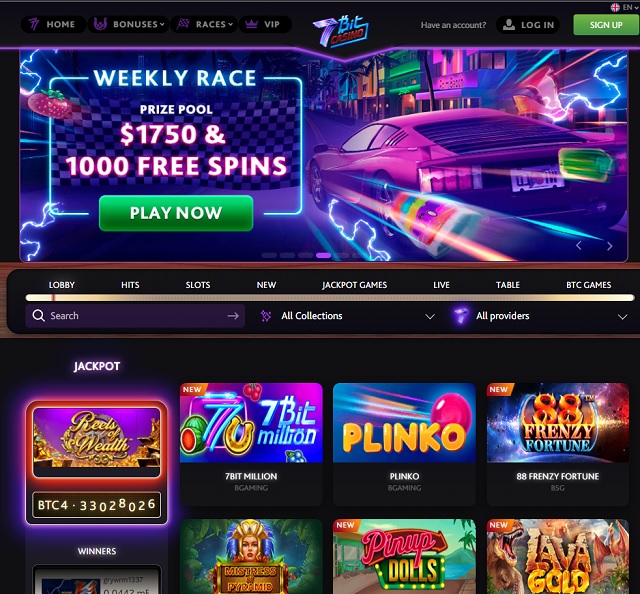Show the previous banner slide arrow
Screen dimensions: 640x594
tap(579, 246)
